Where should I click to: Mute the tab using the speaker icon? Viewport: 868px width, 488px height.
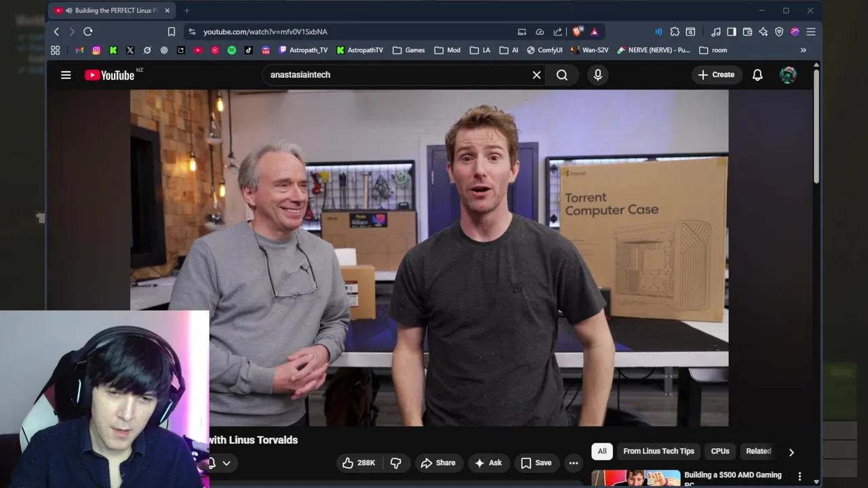point(69,11)
